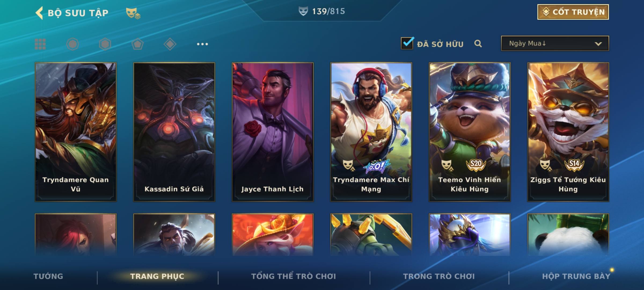The image size is (644, 290).
Task: Select the diamond rarity filter icon
Action: (170, 44)
